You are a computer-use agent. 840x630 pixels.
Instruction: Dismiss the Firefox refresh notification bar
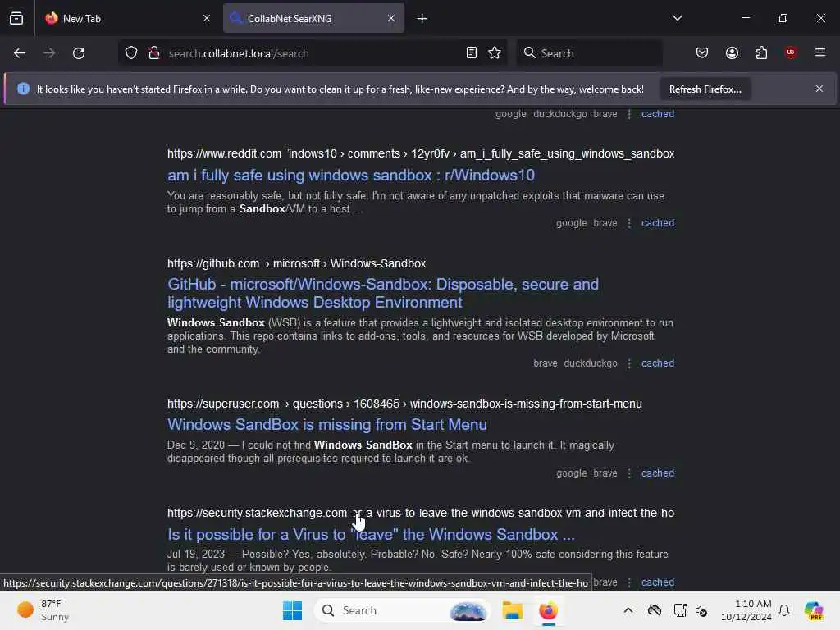819,89
